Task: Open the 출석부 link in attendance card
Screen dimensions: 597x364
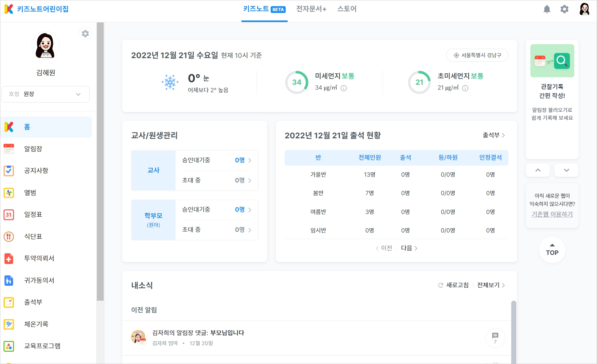Action: tap(494, 135)
